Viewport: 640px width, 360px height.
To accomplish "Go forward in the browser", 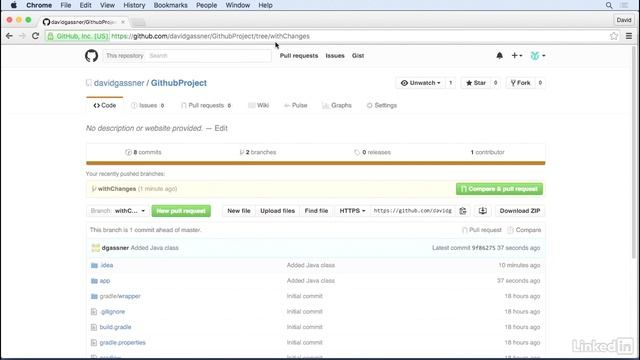I will (x=22, y=36).
